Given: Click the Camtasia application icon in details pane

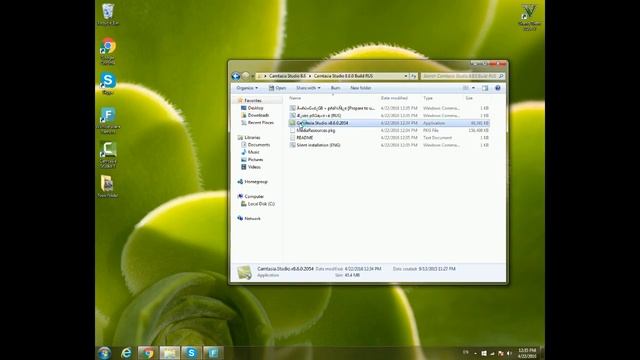Looking at the screenshot, I should click(244, 272).
